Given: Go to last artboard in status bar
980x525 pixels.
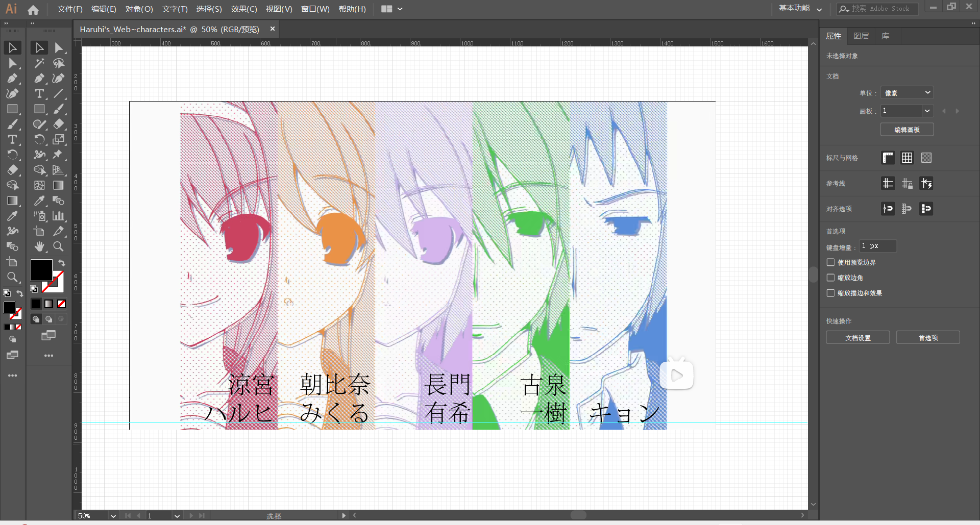Looking at the screenshot, I should pyautogui.click(x=202, y=516).
